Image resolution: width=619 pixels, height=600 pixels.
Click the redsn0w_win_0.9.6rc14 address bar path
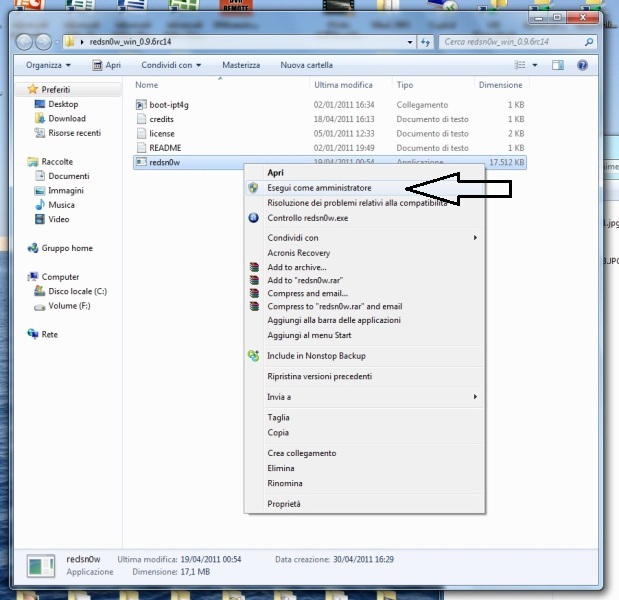pyautogui.click(x=130, y=42)
